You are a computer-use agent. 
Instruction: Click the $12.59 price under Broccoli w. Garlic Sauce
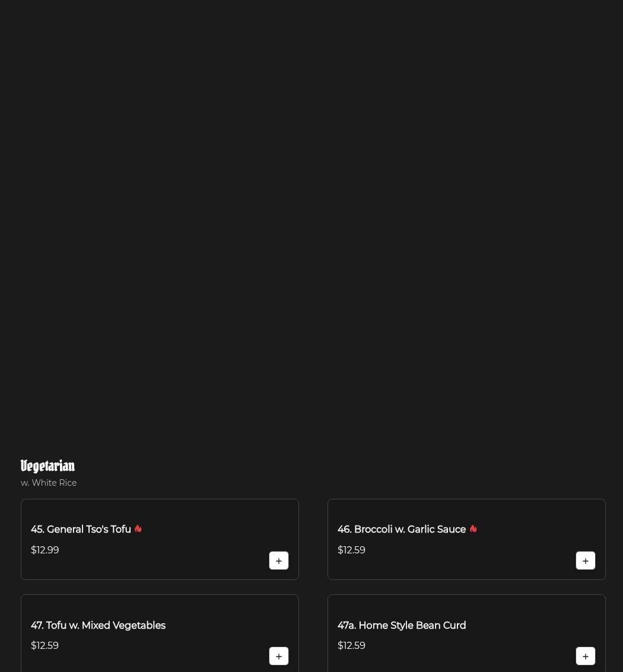(x=351, y=550)
